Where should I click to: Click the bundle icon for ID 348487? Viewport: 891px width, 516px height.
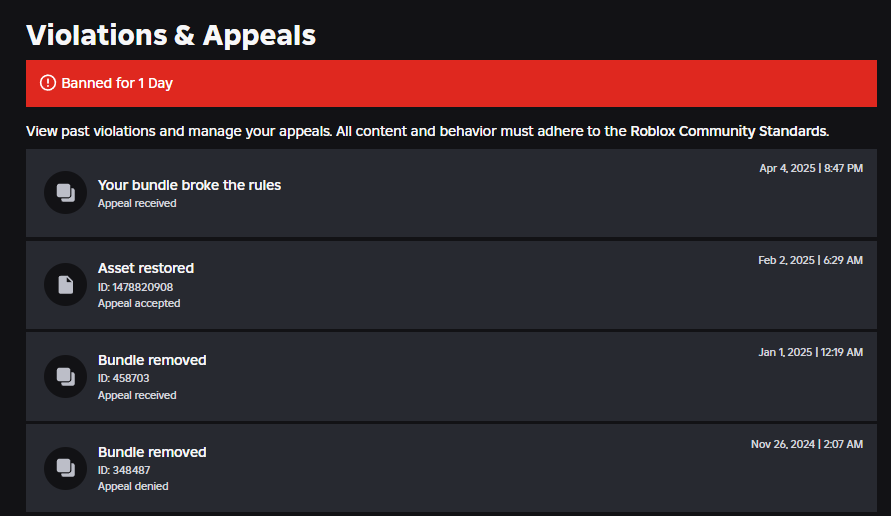click(x=65, y=468)
